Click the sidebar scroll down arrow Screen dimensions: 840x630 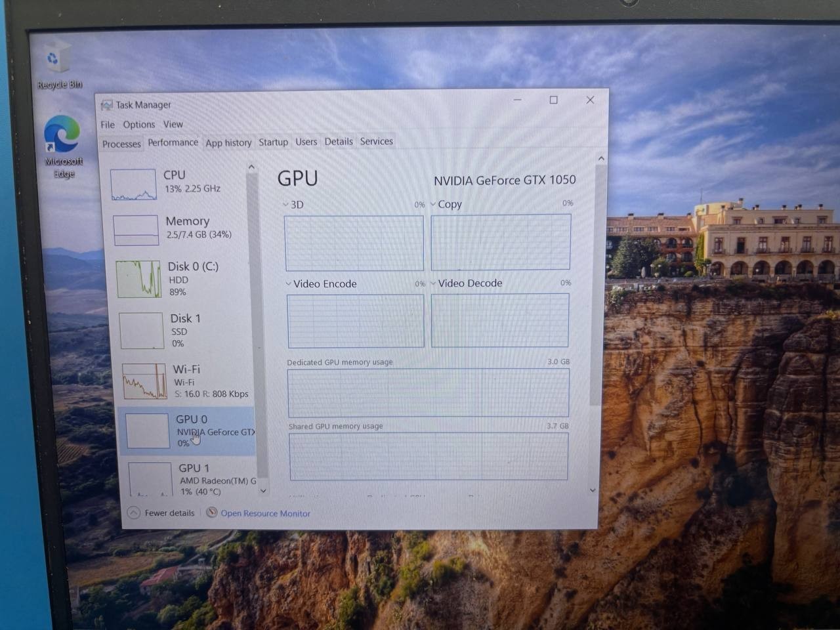[x=263, y=490]
